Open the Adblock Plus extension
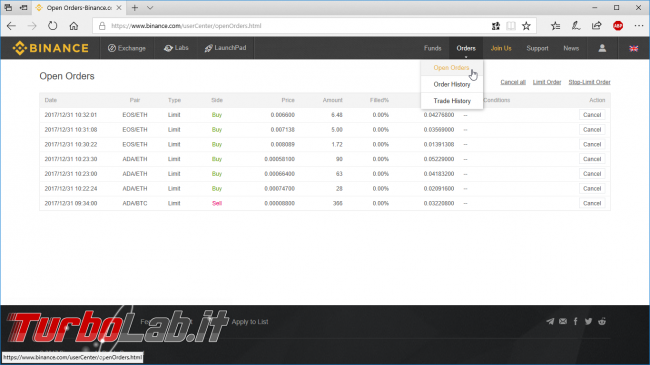Image resolution: width=650 pixels, height=365 pixels. [x=618, y=26]
